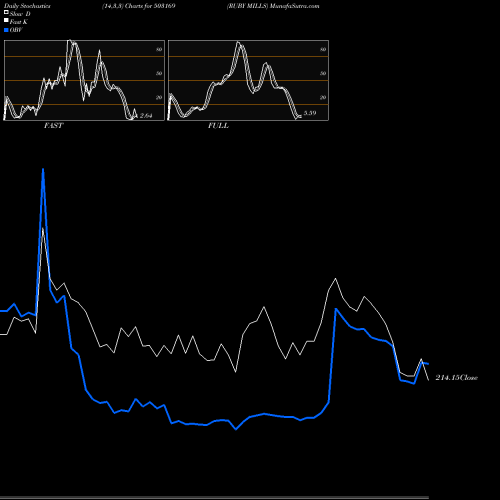Click the 20 level label in FULL chart
500x500 pixels.
click(323, 97)
